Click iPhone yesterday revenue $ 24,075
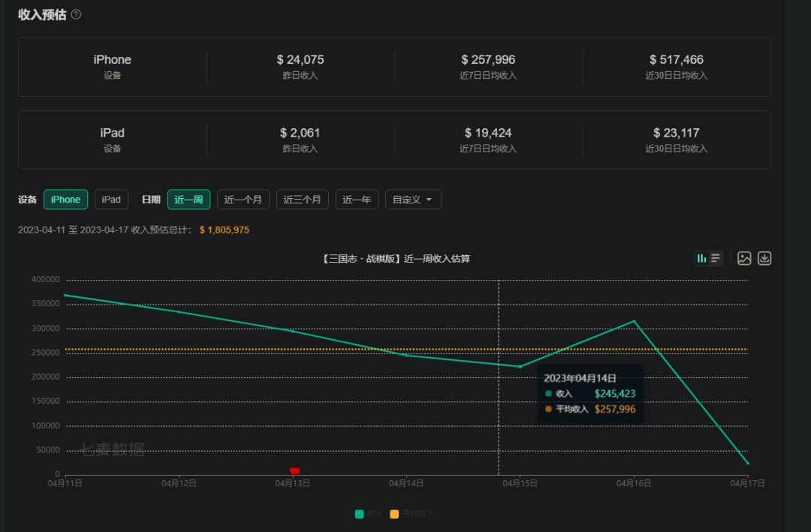This screenshot has width=811, height=532. (x=300, y=60)
